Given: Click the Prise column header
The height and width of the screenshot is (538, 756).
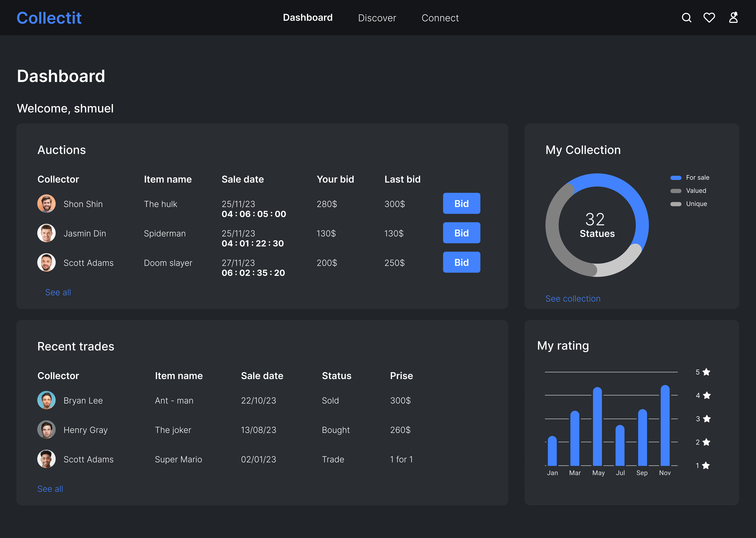Looking at the screenshot, I should click(x=401, y=376).
